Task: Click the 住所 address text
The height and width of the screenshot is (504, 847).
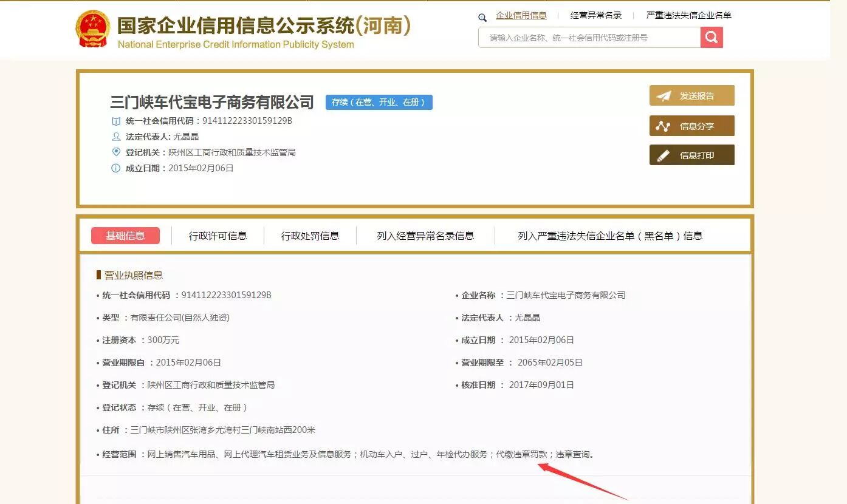Action: pos(223,430)
